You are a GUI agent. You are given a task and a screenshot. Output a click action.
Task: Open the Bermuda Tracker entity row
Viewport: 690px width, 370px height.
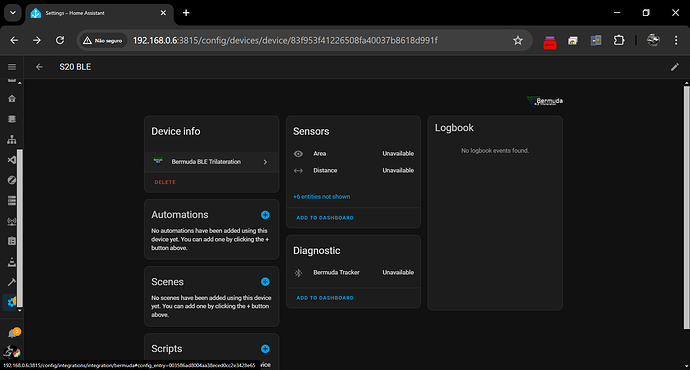(353, 273)
